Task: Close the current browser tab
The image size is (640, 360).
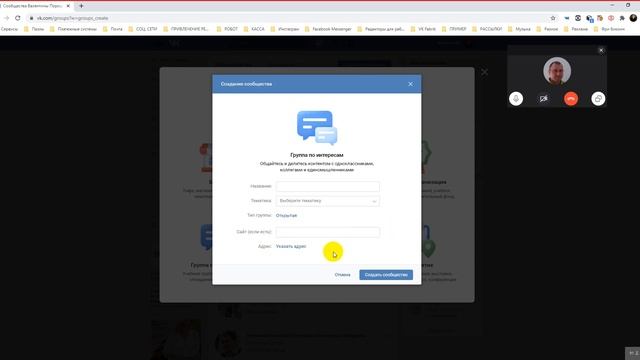Action: (68, 6)
